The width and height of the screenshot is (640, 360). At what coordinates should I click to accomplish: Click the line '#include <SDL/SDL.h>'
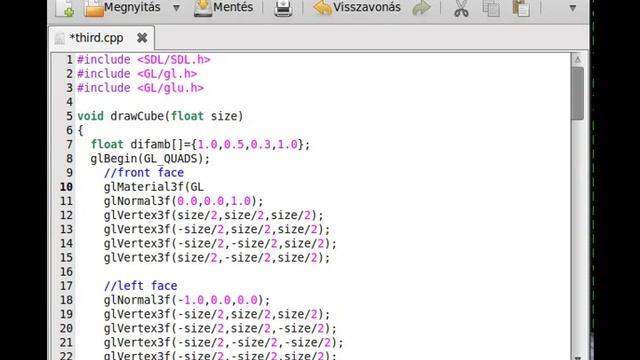[144, 60]
